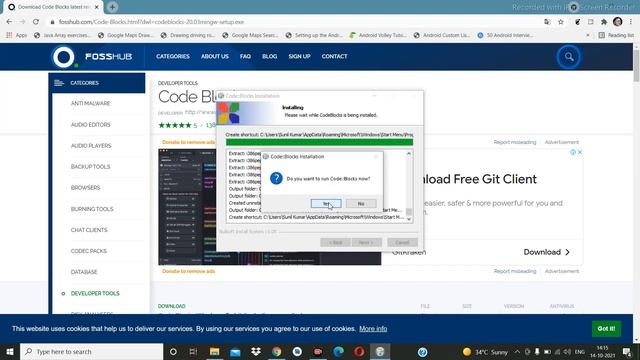Viewport: 640px width, 360px height.
Task: Open File Explorer from taskbar
Action: (x=215, y=351)
